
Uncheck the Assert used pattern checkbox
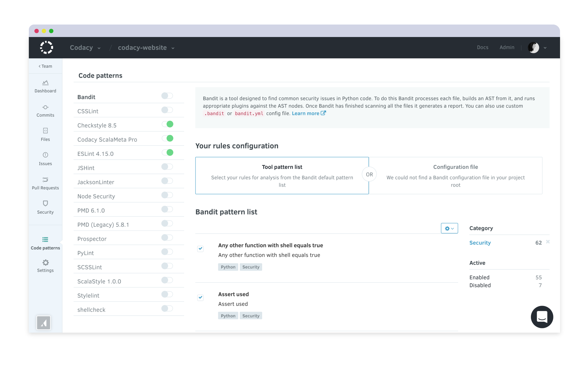coord(200,297)
